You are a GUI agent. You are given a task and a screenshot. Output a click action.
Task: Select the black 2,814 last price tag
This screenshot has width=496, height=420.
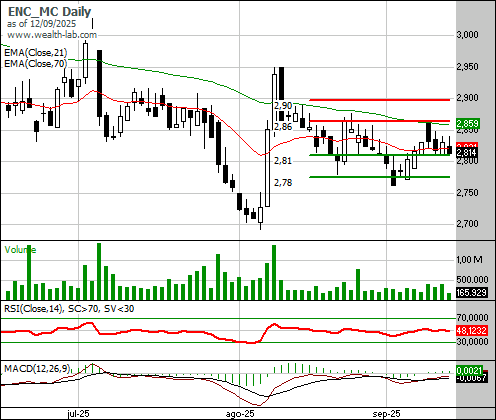coord(468,153)
